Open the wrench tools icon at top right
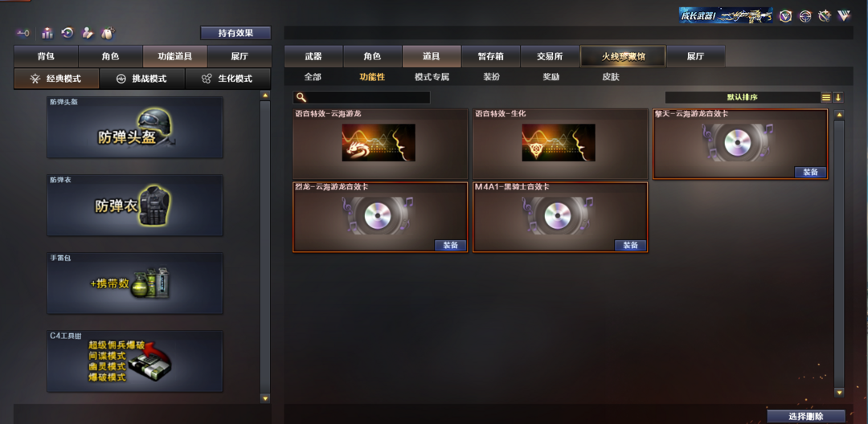Image resolution: width=868 pixels, height=424 pixels. [825, 16]
